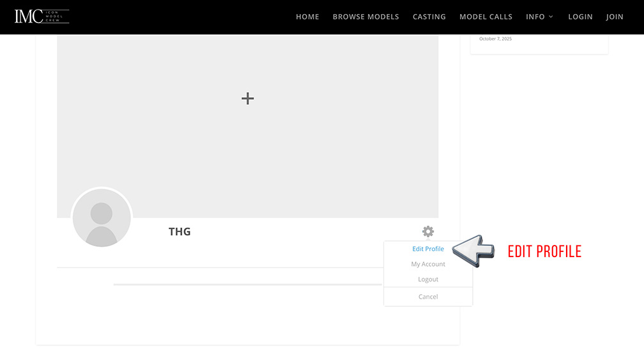Click the IMC Icon Model Crew logo
Viewport: 644px width, 360px height.
pyautogui.click(x=42, y=17)
